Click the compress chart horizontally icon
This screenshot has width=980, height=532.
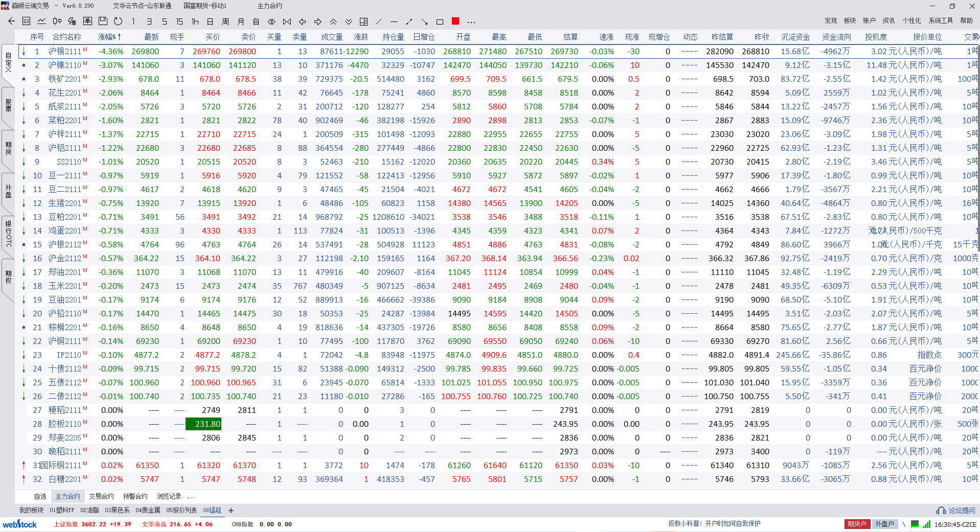pos(287,21)
